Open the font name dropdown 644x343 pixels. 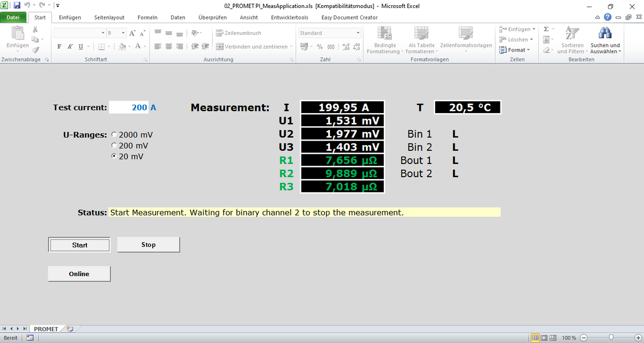point(103,33)
